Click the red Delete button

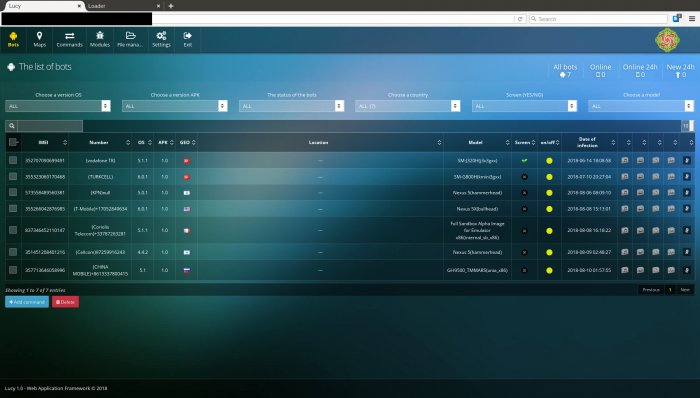[65, 302]
